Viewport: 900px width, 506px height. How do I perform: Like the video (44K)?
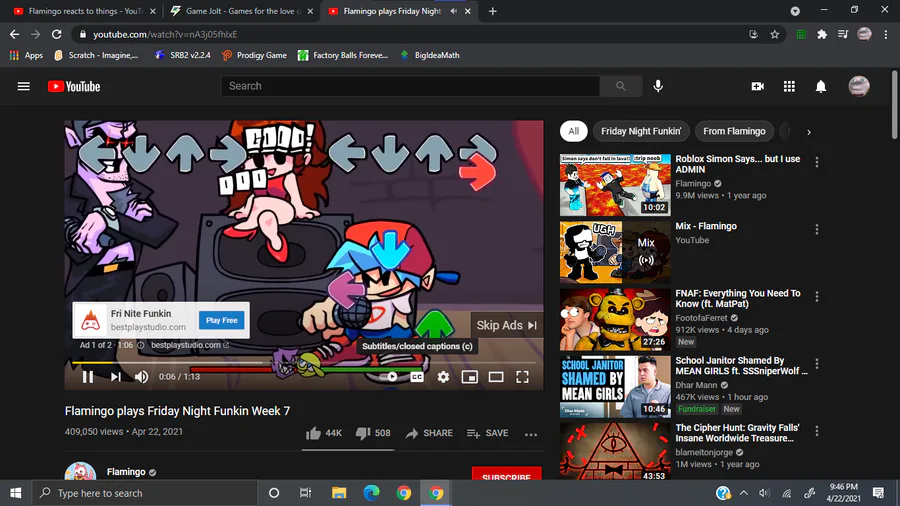click(324, 433)
